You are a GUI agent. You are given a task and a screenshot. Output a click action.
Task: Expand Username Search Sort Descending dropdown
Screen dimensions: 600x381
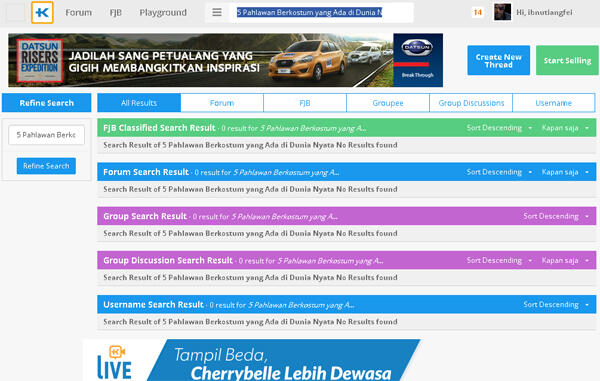point(556,304)
